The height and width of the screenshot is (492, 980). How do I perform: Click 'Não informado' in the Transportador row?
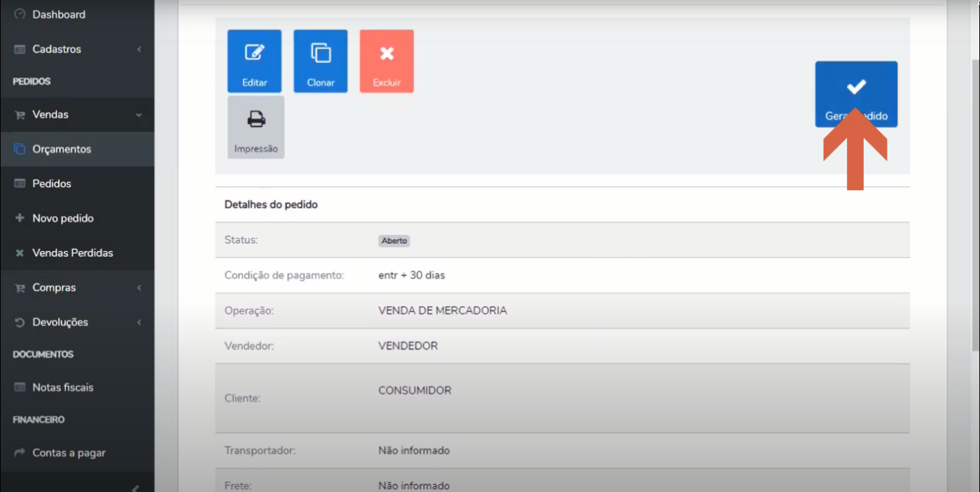tap(414, 450)
